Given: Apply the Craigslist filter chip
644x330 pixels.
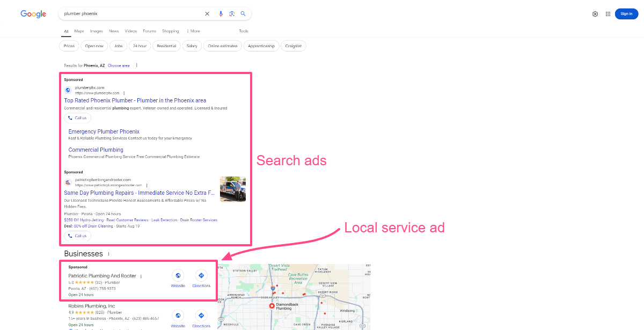Looking at the screenshot, I should (294, 46).
